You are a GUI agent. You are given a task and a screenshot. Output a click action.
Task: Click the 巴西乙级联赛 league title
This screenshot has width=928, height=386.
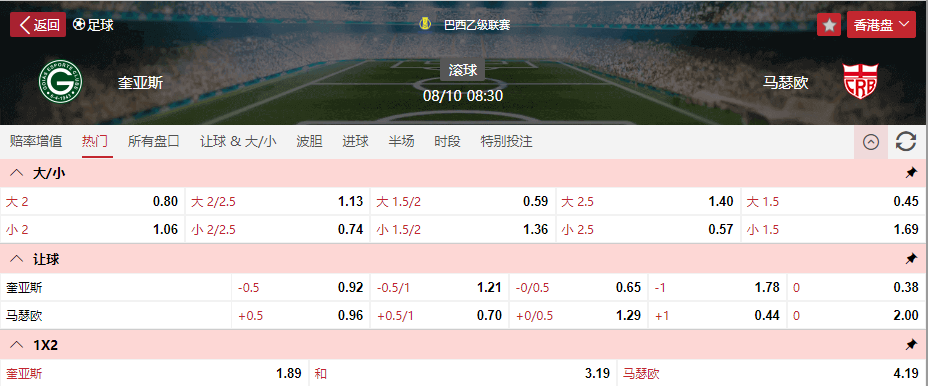point(477,25)
